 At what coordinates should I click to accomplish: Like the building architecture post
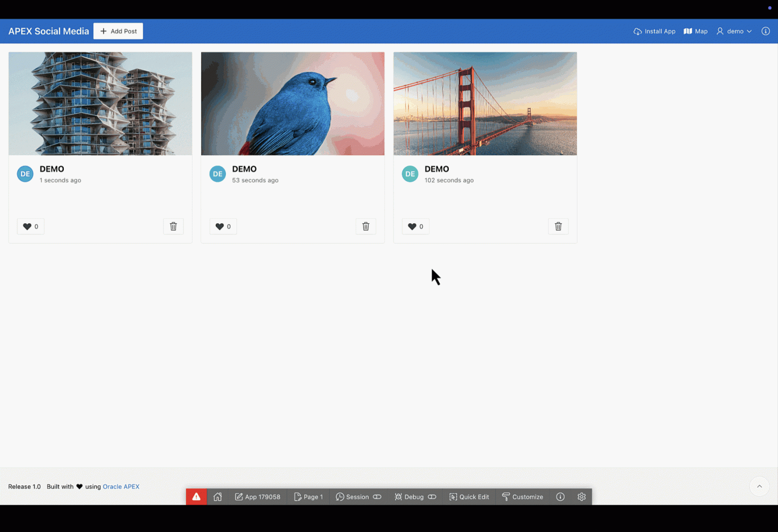pos(30,226)
